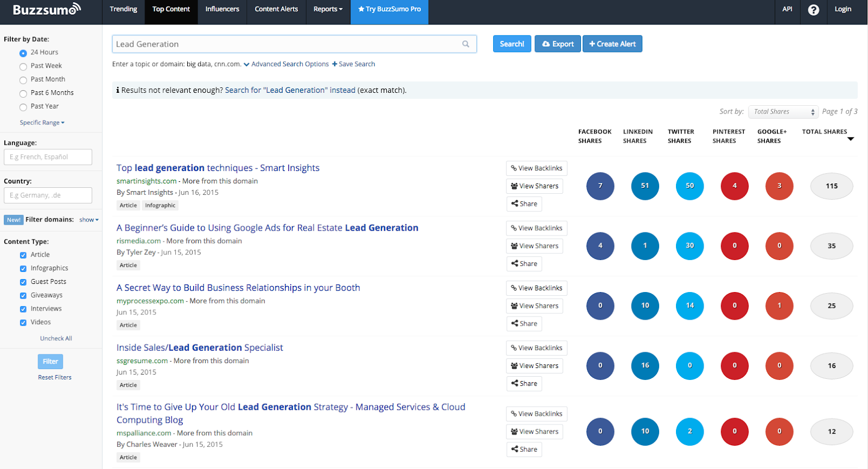Click total shares bubble showing 35
The height and width of the screenshot is (469, 868).
pyautogui.click(x=832, y=246)
